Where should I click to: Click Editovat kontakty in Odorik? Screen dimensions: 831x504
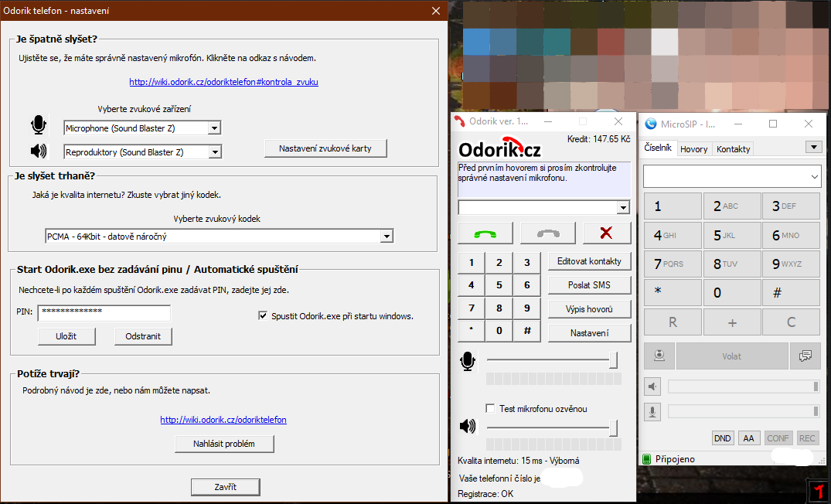(x=589, y=261)
